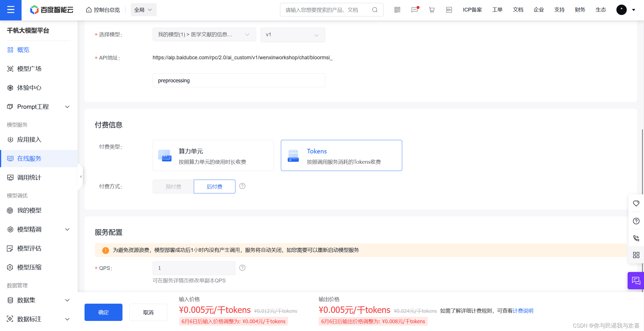The width and height of the screenshot is (644, 331).
Task: Open the messages notification icon
Action: (x=414, y=10)
